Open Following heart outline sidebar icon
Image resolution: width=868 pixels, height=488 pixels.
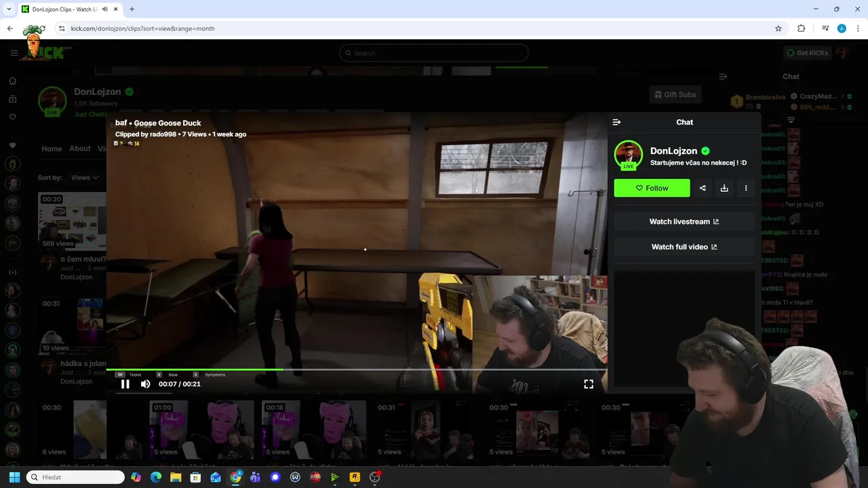(x=12, y=117)
